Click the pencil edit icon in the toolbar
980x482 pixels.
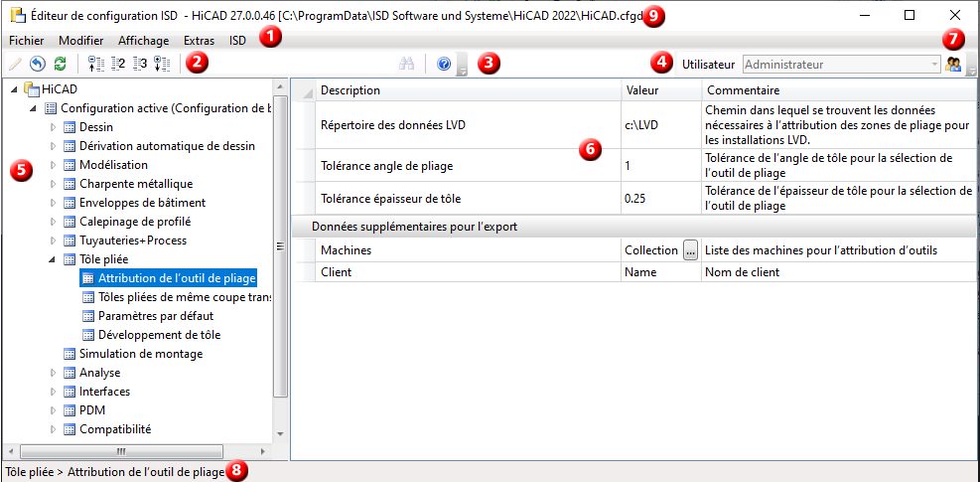point(15,64)
